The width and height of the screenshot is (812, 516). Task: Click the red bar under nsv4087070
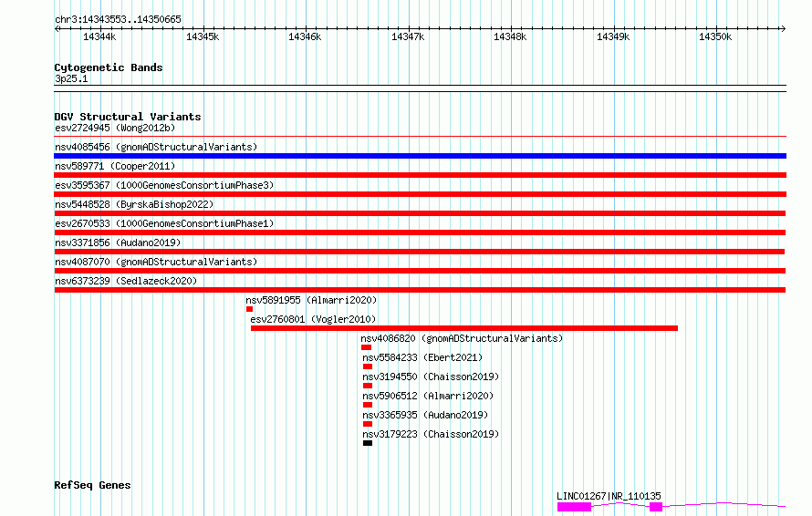click(420, 271)
